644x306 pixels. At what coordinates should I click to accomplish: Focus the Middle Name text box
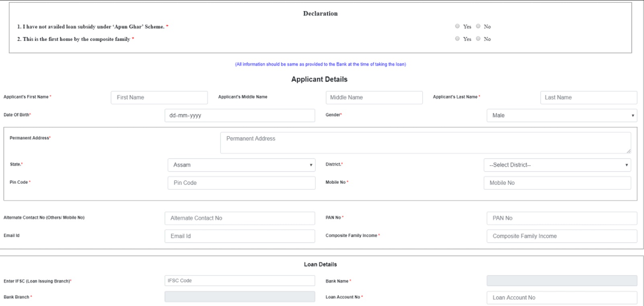pos(374,98)
